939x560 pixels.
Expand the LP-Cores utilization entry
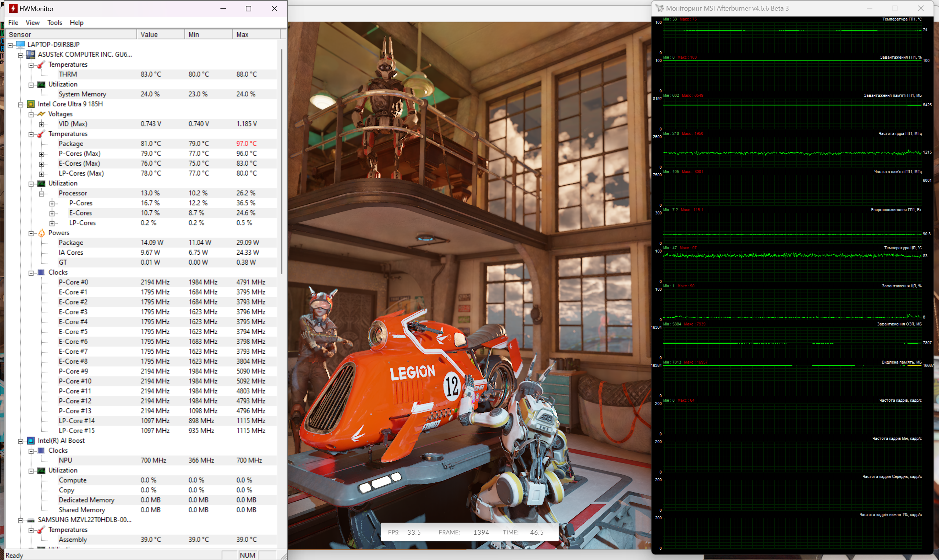pyautogui.click(x=52, y=223)
